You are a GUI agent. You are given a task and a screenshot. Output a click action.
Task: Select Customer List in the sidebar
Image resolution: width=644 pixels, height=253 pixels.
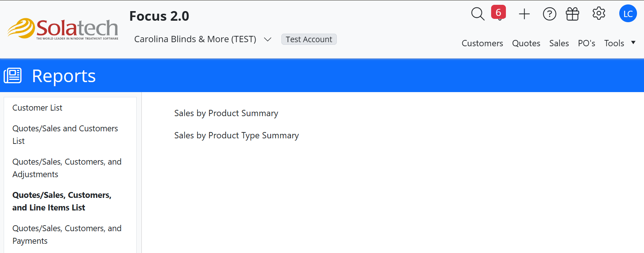(37, 108)
